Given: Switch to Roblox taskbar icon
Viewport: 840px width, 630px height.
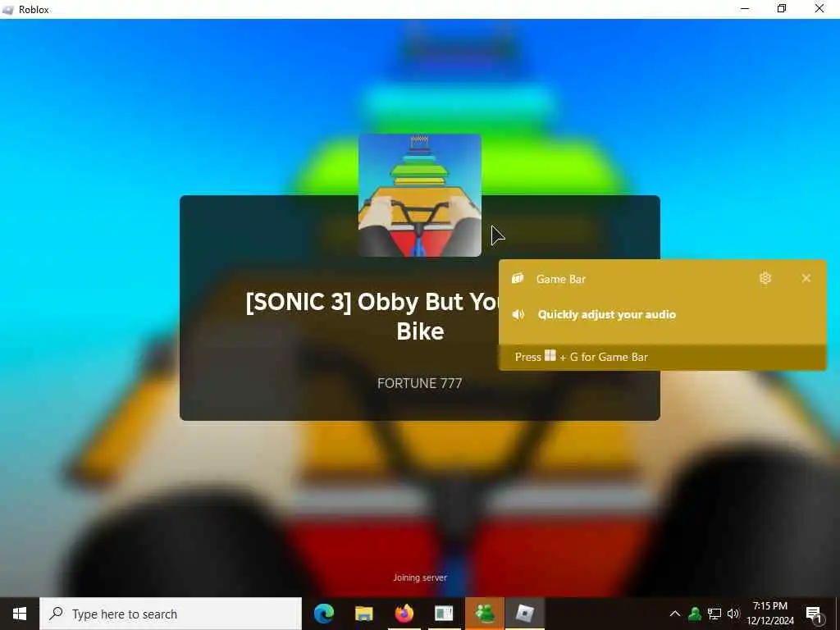Looking at the screenshot, I should click(x=524, y=614).
